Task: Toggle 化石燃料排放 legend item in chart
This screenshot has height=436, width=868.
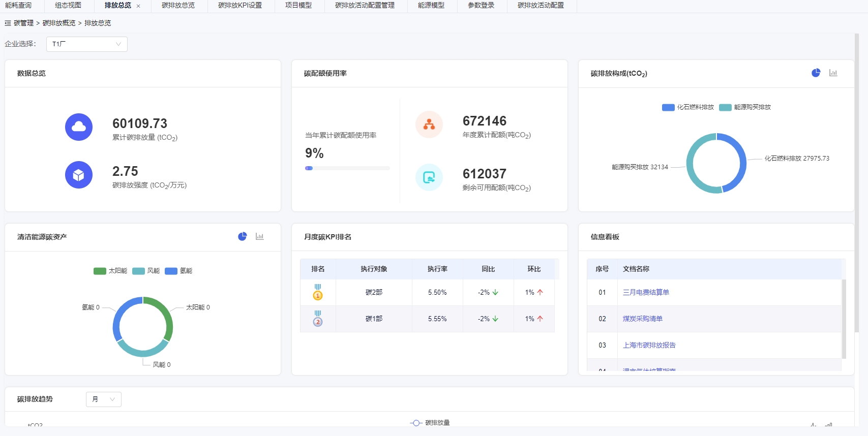Action: pyautogui.click(x=687, y=107)
